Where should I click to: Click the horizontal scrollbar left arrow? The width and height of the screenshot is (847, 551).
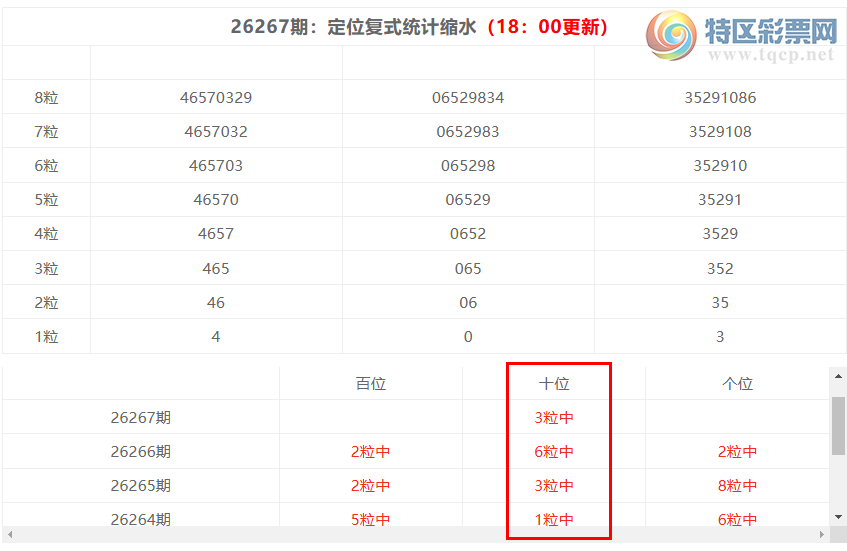click(x=9, y=534)
